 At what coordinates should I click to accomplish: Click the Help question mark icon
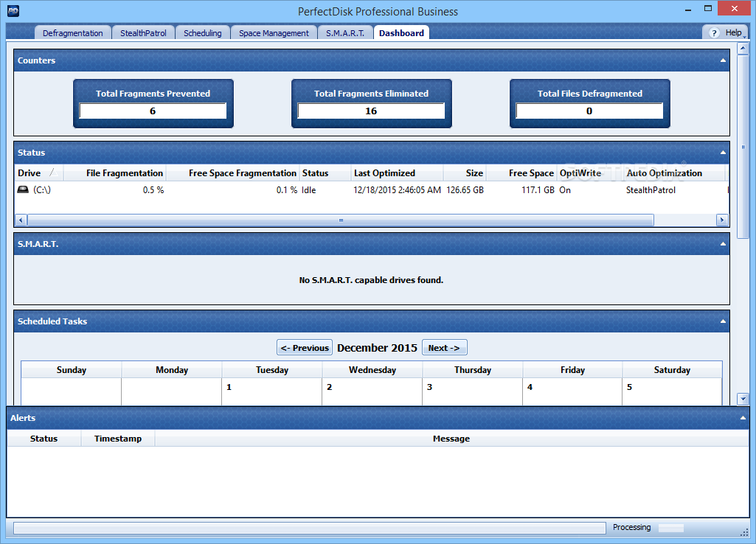(715, 32)
